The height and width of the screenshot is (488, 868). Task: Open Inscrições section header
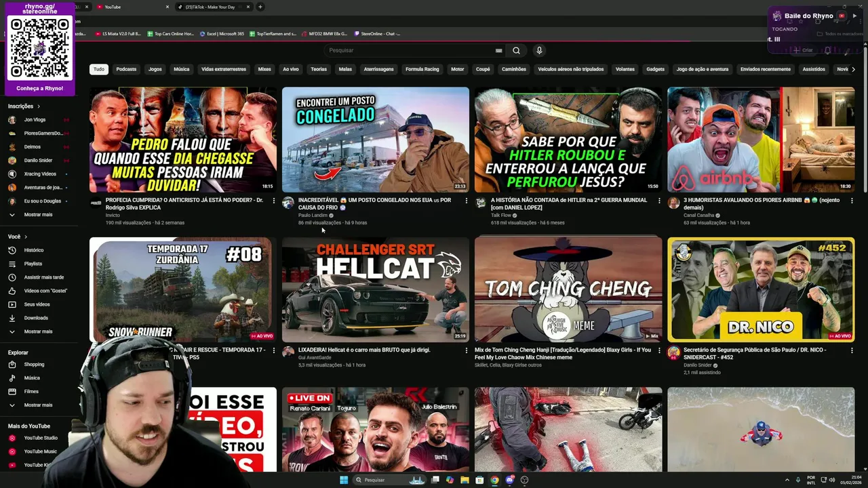tap(24, 106)
